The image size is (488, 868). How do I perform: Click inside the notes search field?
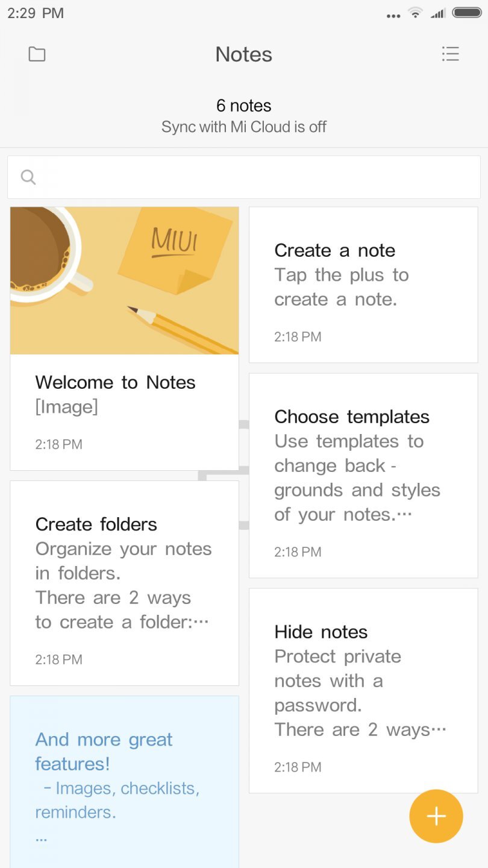tap(253, 177)
